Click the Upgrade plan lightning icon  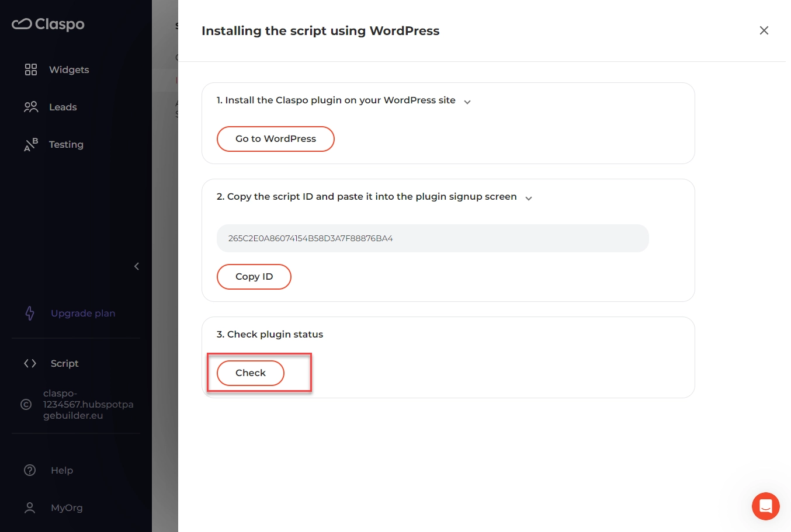(x=30, y=313)
